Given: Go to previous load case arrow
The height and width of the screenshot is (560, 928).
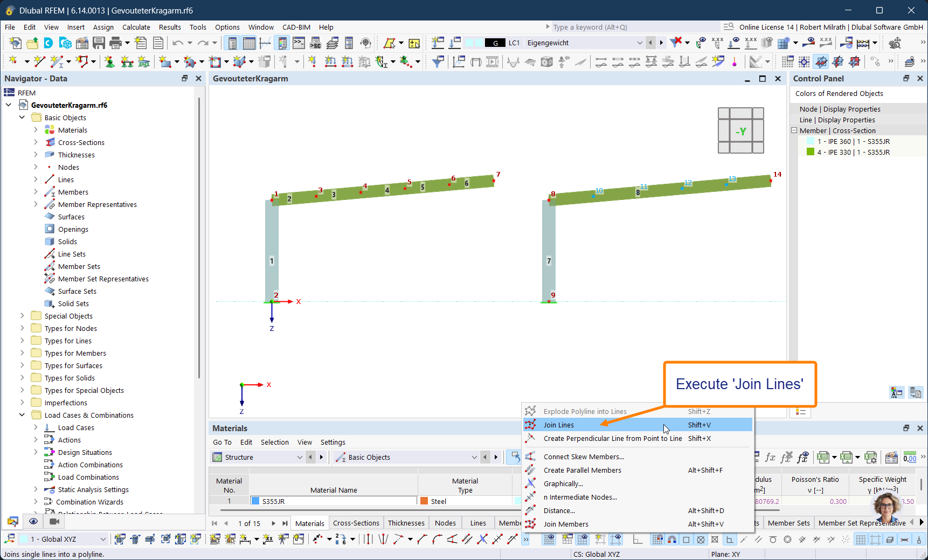Looking at the screenshot, I should (650, 43).
